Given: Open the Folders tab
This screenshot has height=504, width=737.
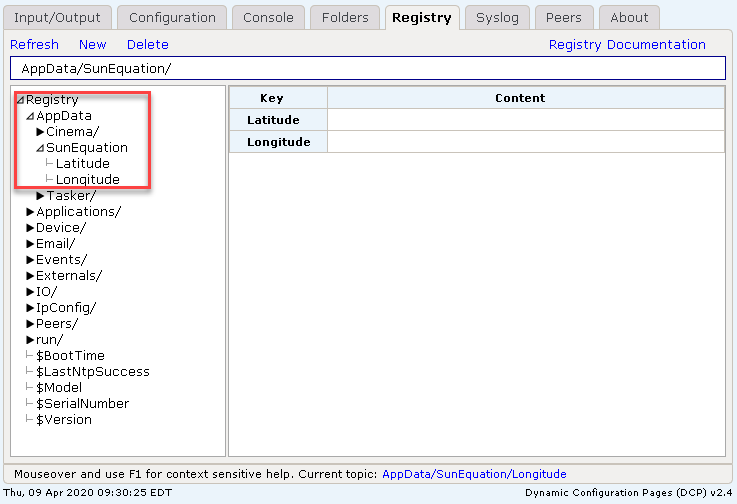Looking at the screenshot, I should [x=345, y=17].
